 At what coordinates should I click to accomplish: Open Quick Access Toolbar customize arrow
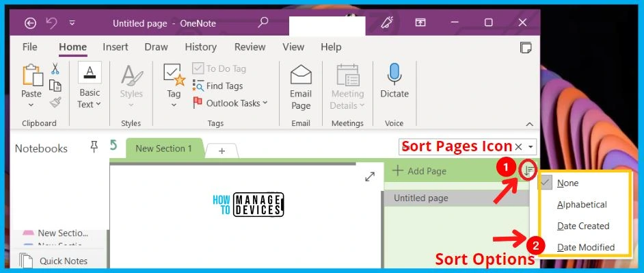[72, 23]
